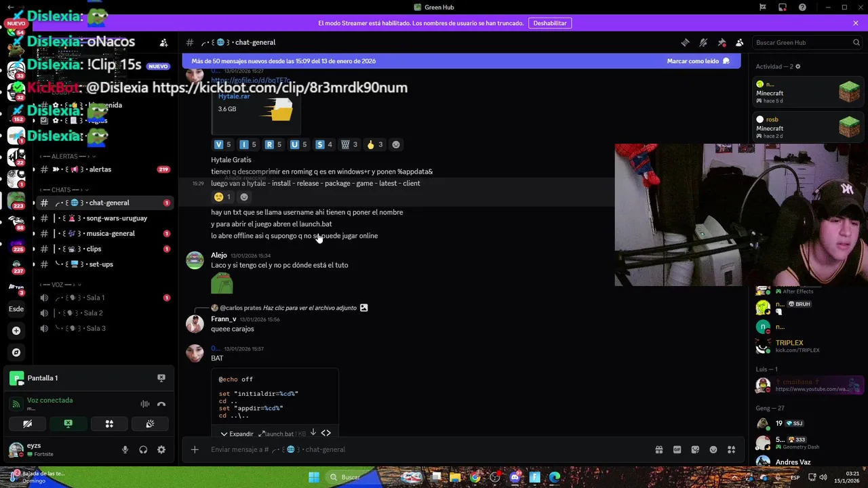
Task: Click the finger emoji reaction 3
Action: tap(375, 144)
